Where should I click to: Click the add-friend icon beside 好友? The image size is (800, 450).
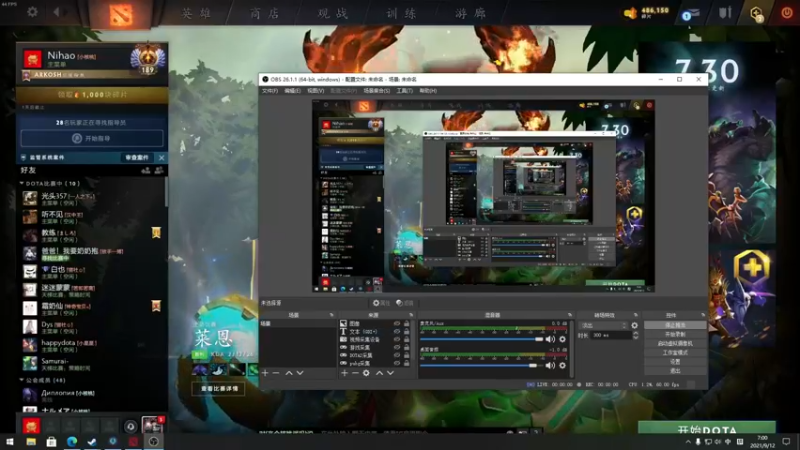pos(146,170)
